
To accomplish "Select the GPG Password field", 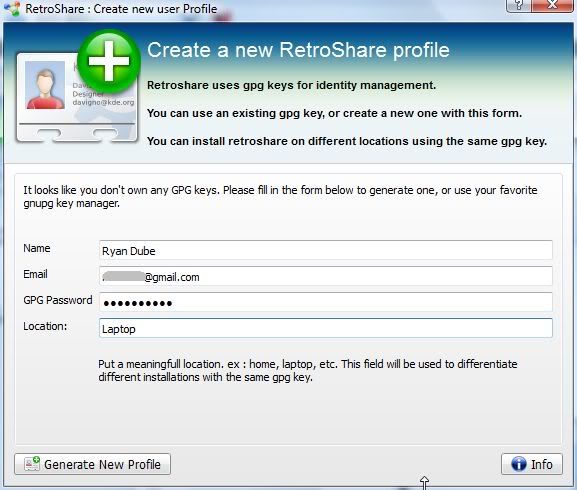I will pos(326,302).
